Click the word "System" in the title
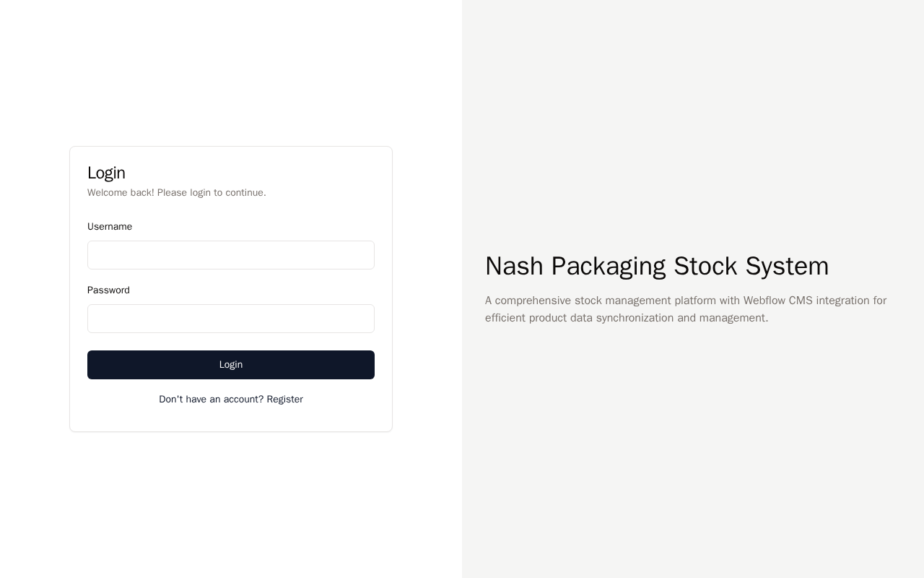This screenshot has width=924, height=578. 787,266
